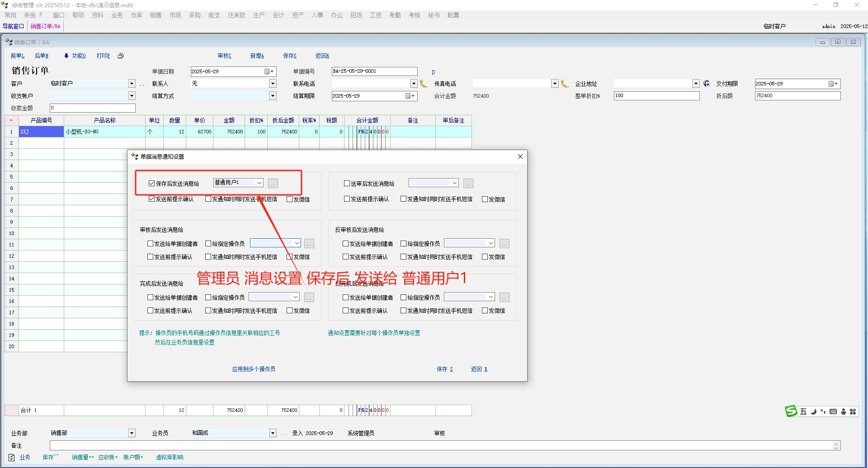Expand the 普通用户1 recipient dropdown

point(259,183)
